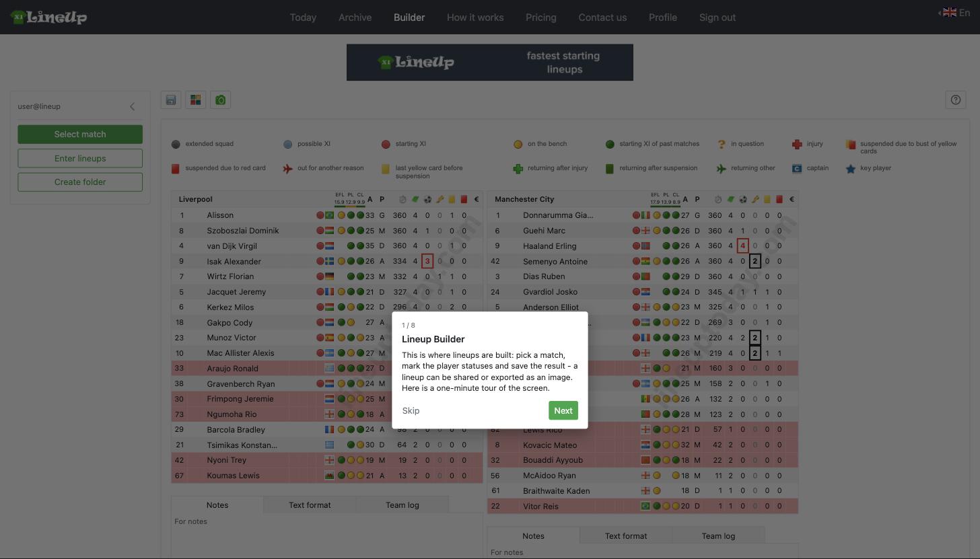Click the LineUp logo in the header
Image resolution: width=980 pixels, height=559 pixels.
coord(48,17)
